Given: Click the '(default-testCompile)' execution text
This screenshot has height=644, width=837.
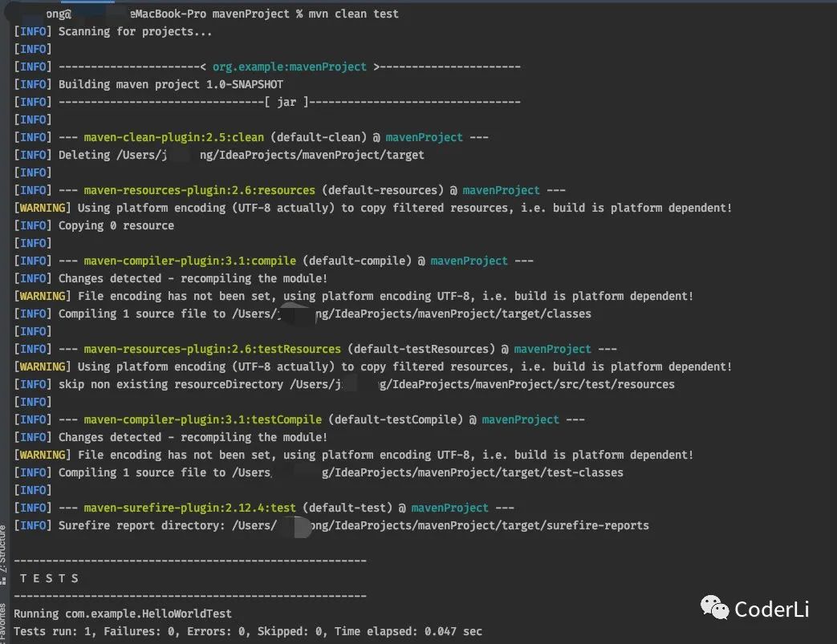Looking at the screenshot, I should click(396, 420).
